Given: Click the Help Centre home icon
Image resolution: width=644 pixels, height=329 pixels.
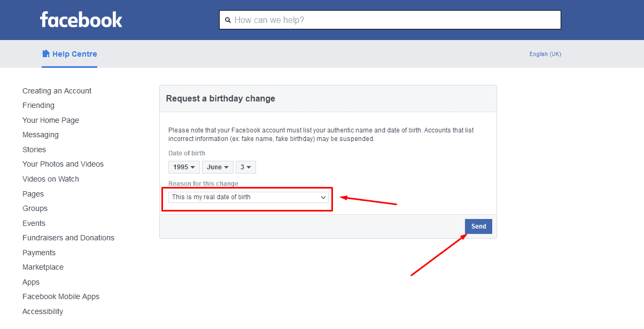Looking at the screenshot, I should (x=46, y=54).
